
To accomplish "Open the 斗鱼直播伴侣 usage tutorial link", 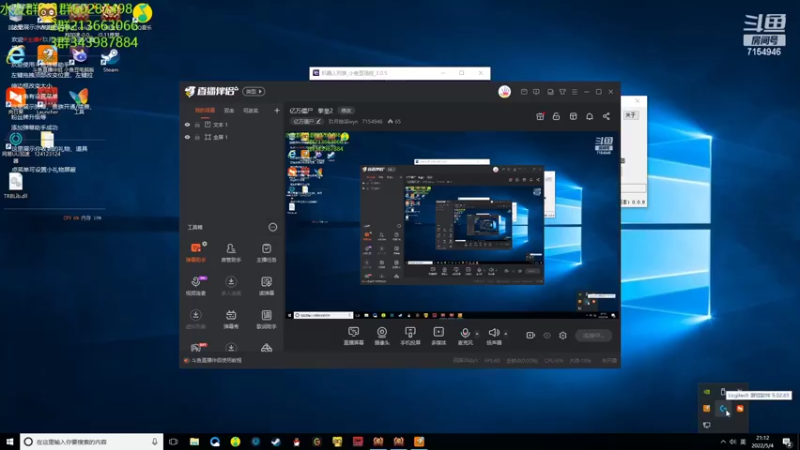I will pyautogui.click(x=216, y=360).
